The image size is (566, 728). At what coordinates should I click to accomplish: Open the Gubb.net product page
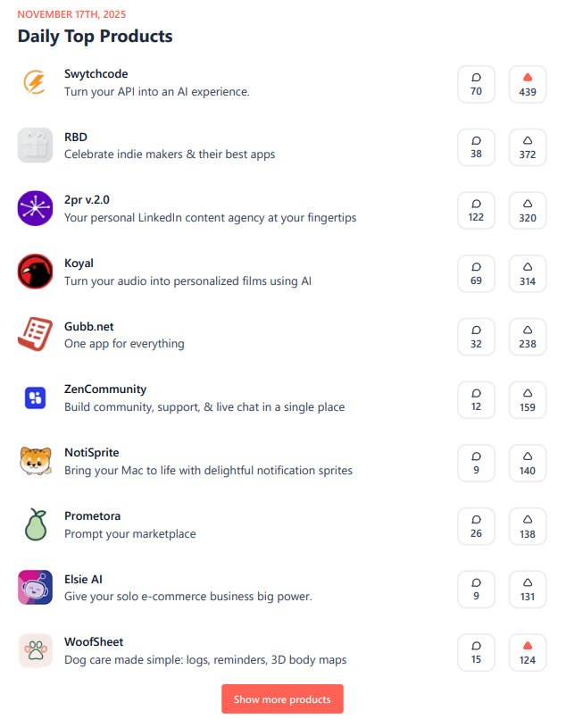[x=89, y=326]
